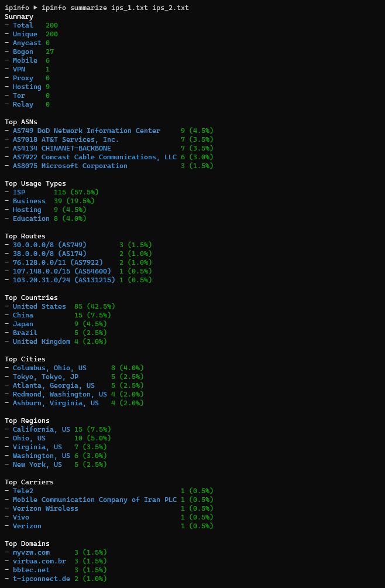
Task: Click the 't-ipconnect.de' domain
Action: coord(42,579)
